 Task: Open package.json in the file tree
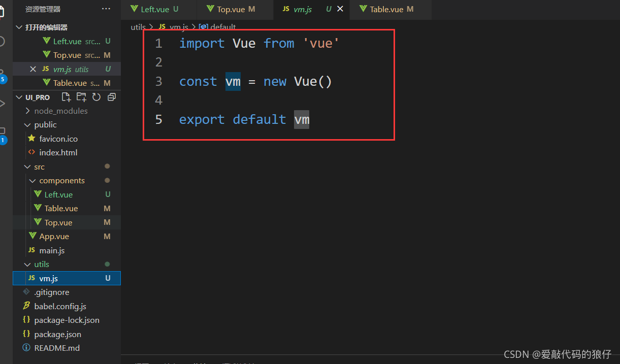point(67,335)
